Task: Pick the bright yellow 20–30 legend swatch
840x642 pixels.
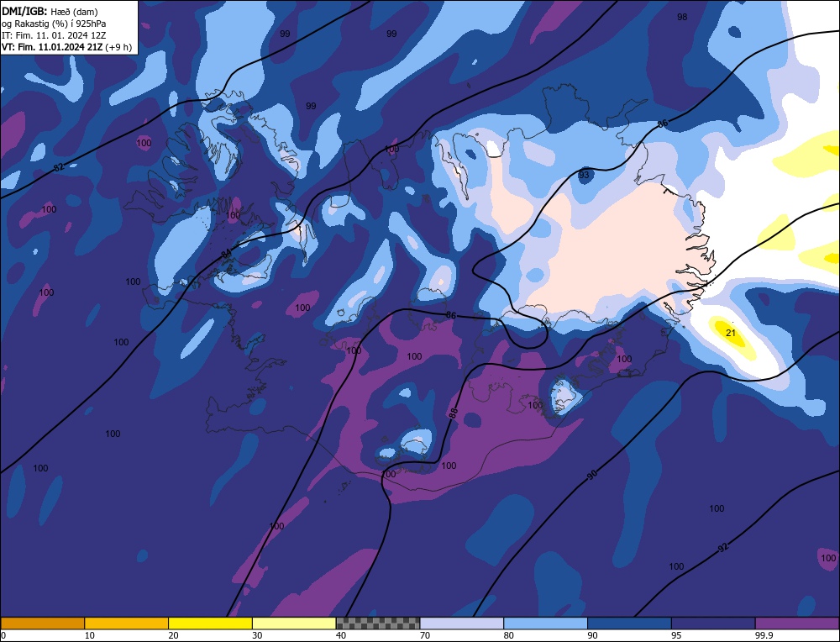Action: point(210,624)
